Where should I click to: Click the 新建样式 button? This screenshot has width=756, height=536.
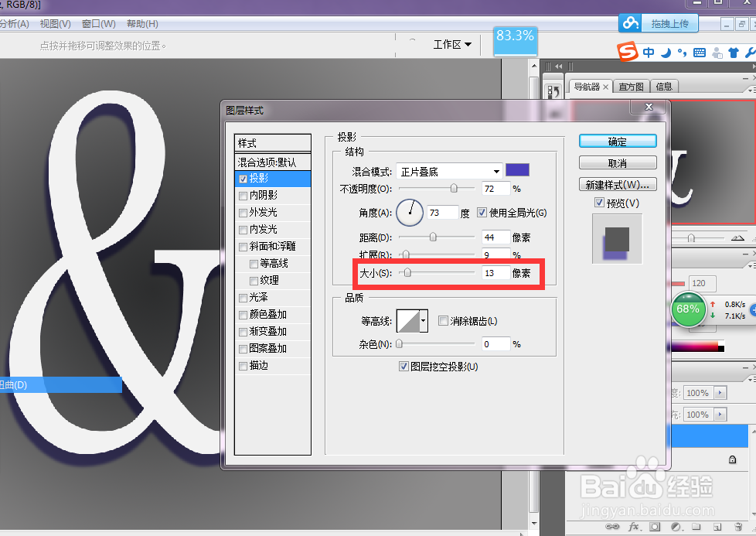click(616, 183)
